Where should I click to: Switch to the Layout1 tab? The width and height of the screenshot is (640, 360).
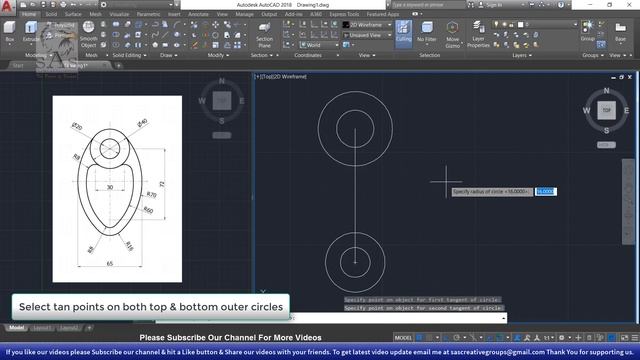coord(42,328)
